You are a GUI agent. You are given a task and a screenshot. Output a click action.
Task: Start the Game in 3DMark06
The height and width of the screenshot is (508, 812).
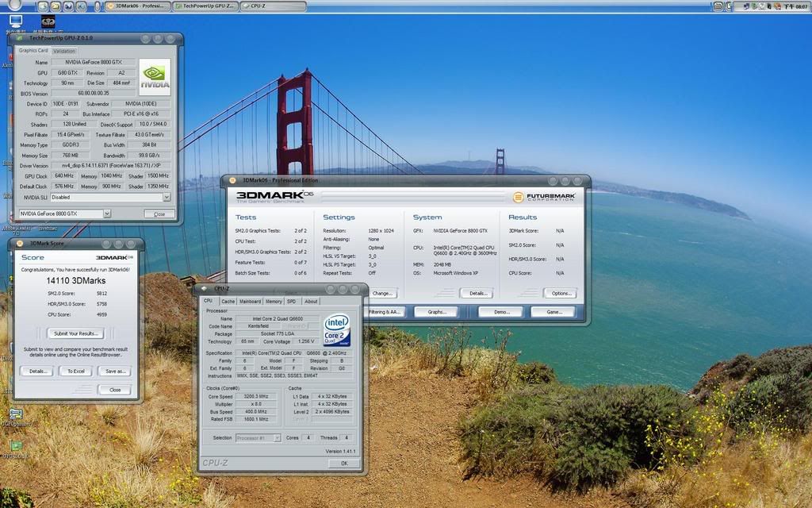coord(553,312)
